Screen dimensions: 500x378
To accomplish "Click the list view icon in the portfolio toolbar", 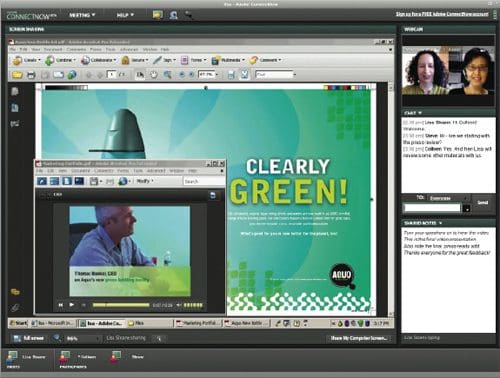I will 54,181.
